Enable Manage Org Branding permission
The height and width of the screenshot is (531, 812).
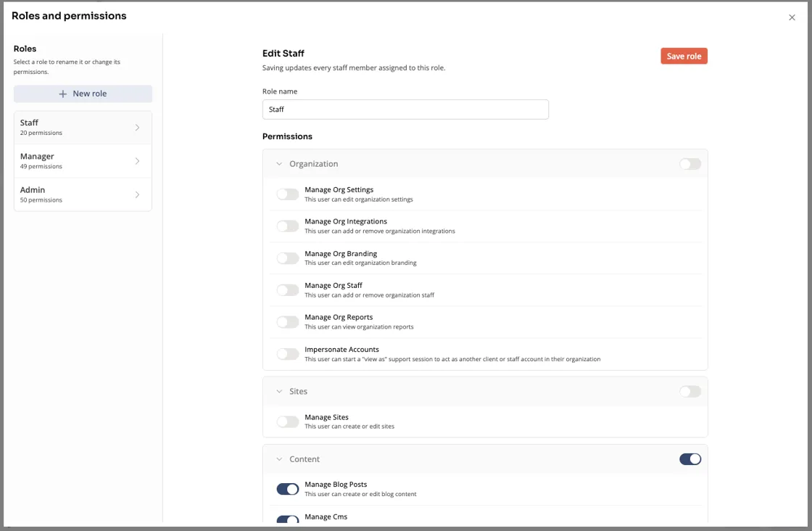click(x=287, y=258)
